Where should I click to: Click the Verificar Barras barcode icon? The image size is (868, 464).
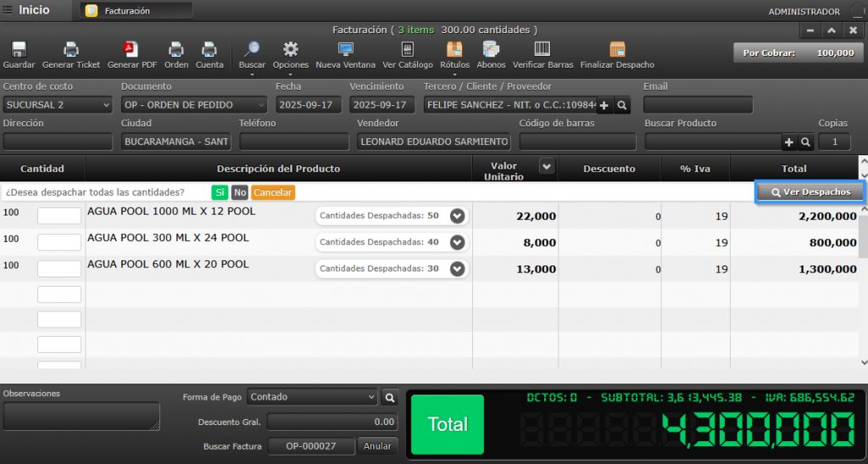tap(542, 50)
